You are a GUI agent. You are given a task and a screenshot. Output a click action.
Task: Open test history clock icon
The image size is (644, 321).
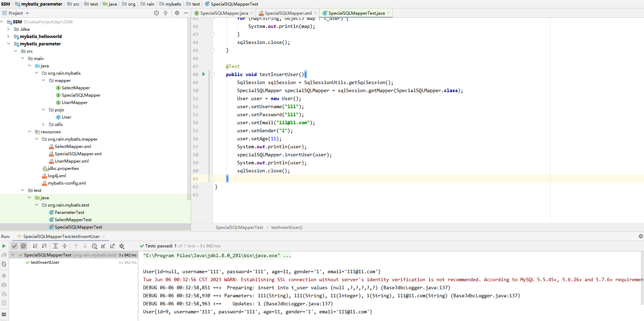[94, 246]
